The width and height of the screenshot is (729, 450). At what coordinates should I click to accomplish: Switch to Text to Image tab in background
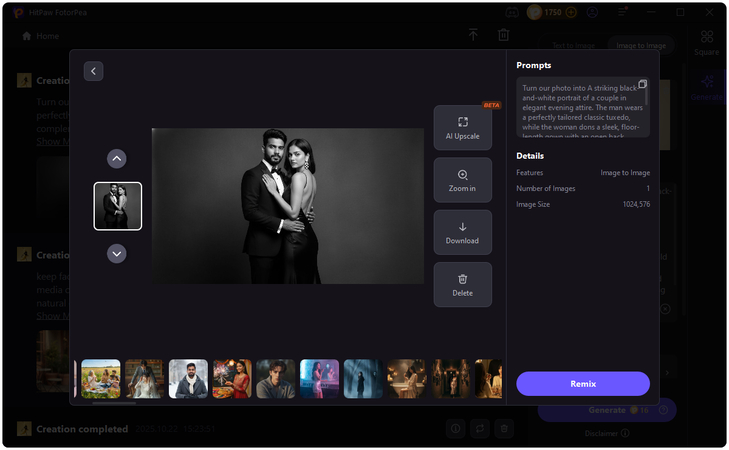click(574, 45)
